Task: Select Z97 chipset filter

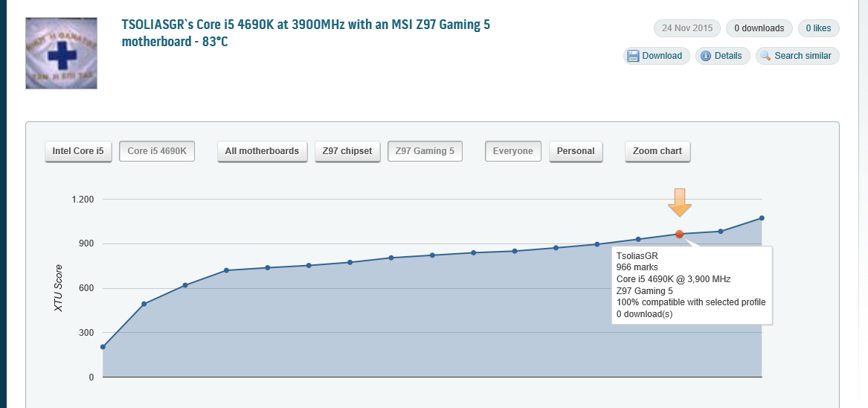Action: [x=347, y=151]
